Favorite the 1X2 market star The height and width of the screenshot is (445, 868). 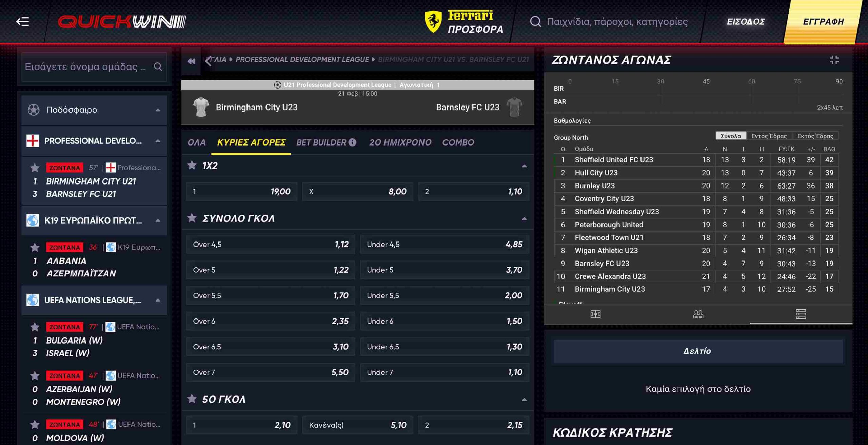(x=192, y=165)
